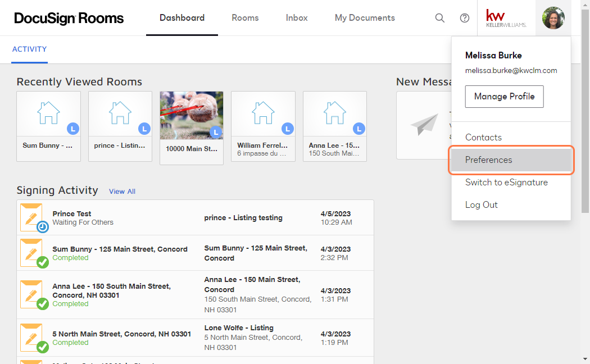Image resolution: width=590 pixels, height=364 pixels.
Task: Click the house icon on Anna Lee room
Action: point(334,113)
